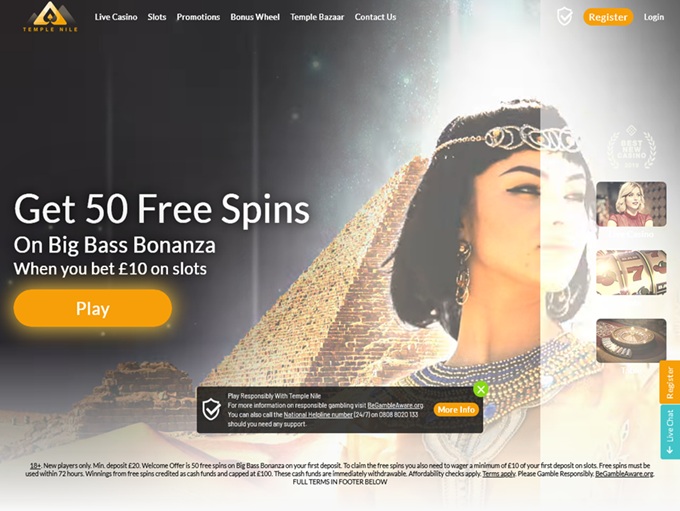Screen dimensions: 680x511
Task: Click the orange Register button in the header
Action: 608,17
